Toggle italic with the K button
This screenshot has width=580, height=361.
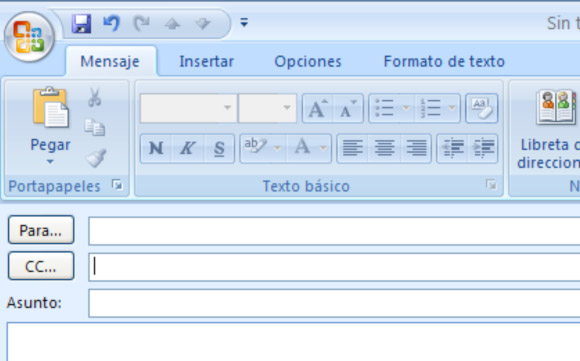pyautogui.click(x=188, y=148)
